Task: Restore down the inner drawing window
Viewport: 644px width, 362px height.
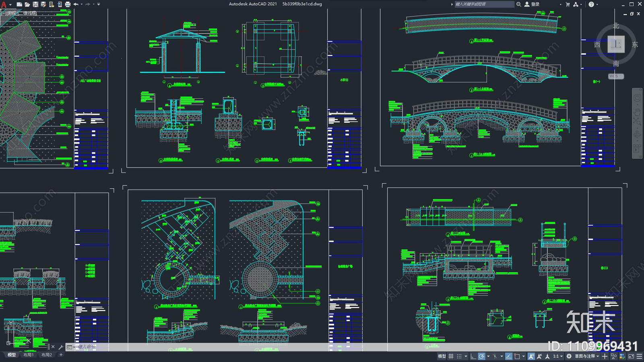Action: click(632, 14)
